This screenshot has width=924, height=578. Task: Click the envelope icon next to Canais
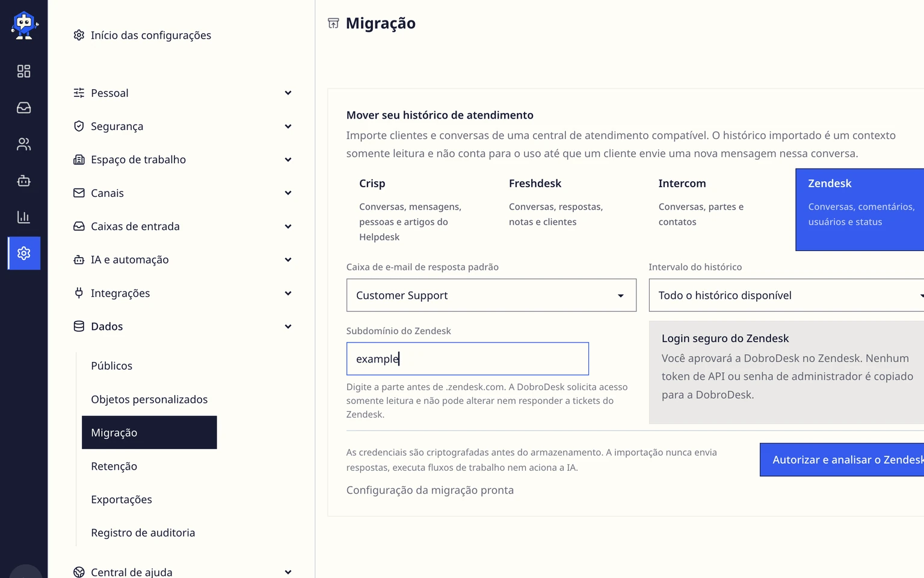click(x=79, y=193)
